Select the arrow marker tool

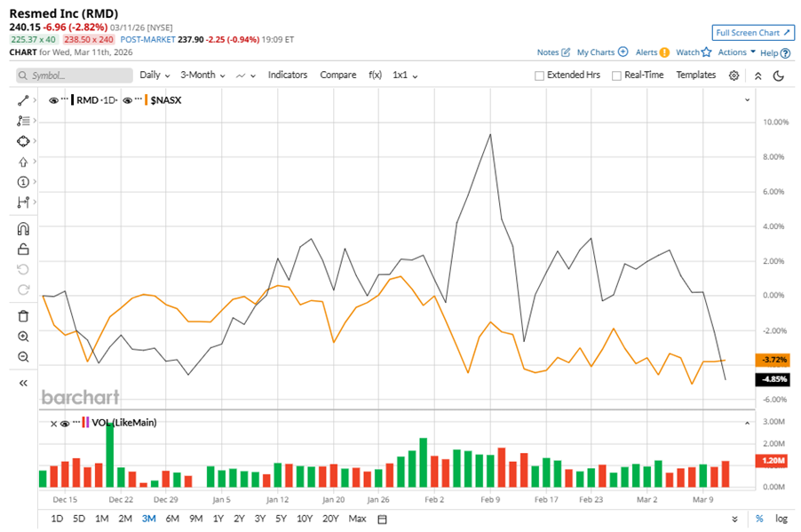click(x=23, y=162)
